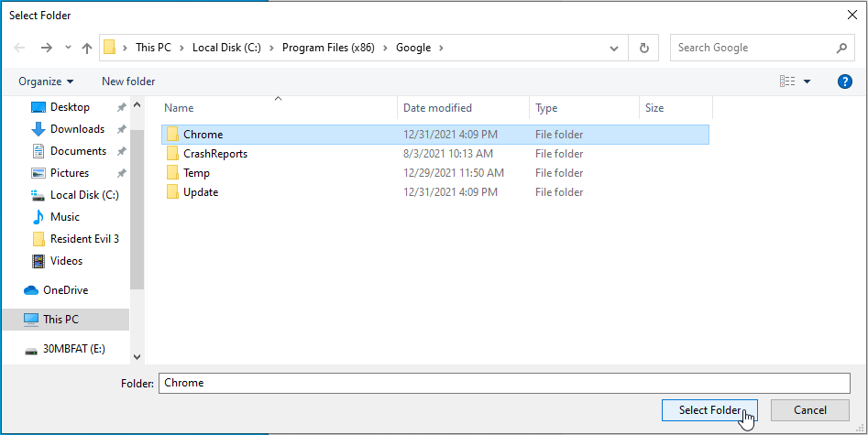Navigate to Program Files (x86) breadcrumb
The width and height of the screenshot is (868, 435).
point(328,48)
